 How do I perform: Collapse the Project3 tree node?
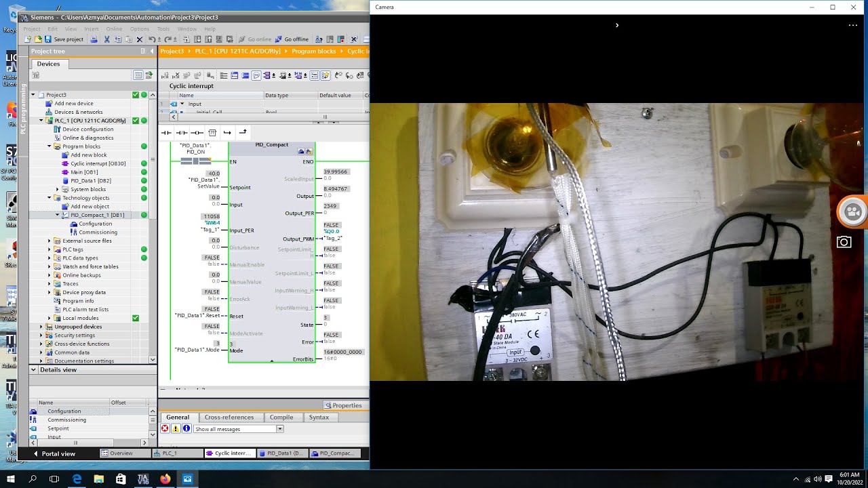pos(33,95)
